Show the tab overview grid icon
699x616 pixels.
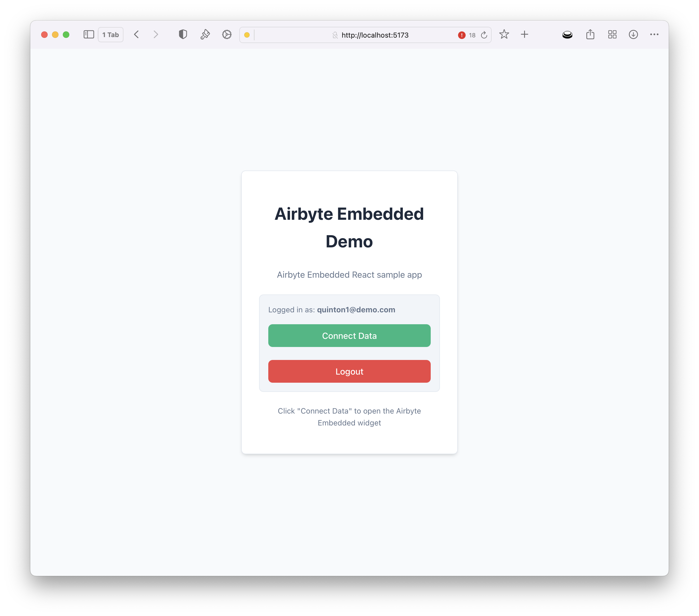click(612, 34)
